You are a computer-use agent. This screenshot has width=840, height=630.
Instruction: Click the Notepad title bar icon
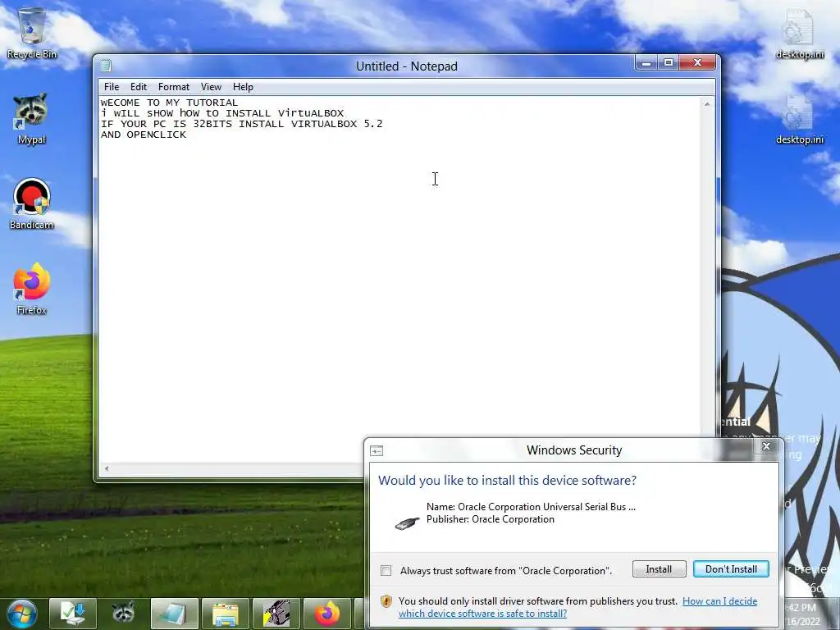tap(106, 66)
